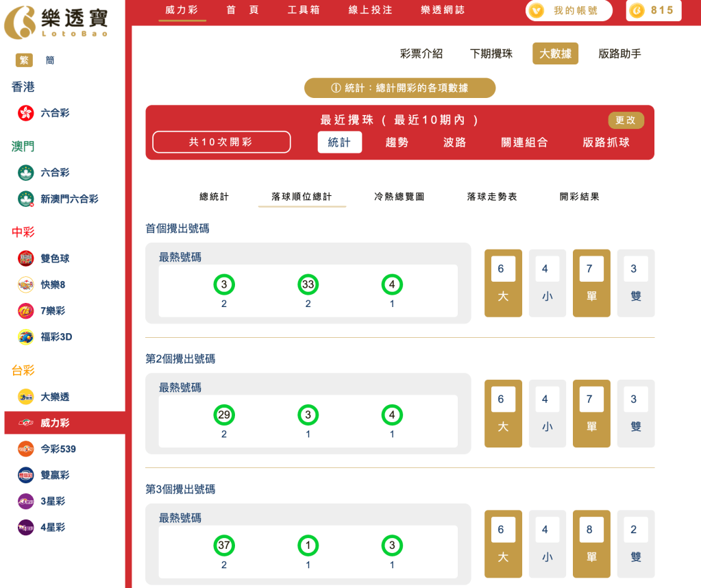Open the 我的帳號 account dropdown
This screenshot has width=701, height=588.
568,11
